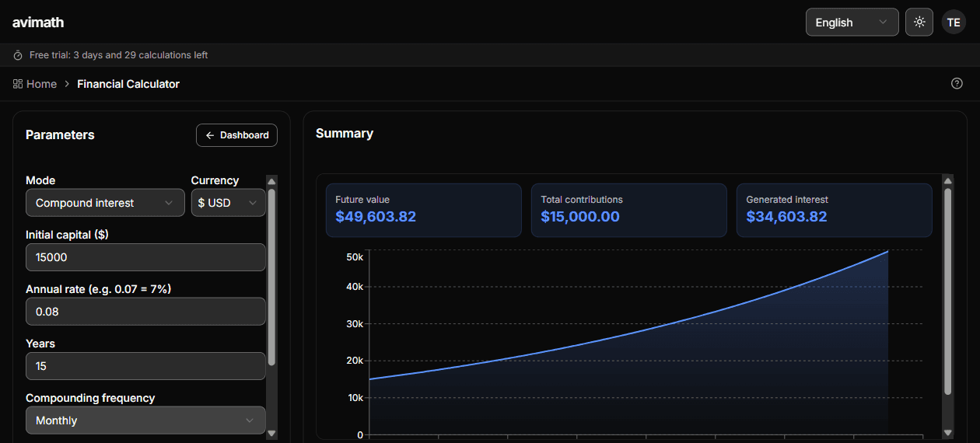
Task: Click the 40k y-axis label
Action: (355, 287)
